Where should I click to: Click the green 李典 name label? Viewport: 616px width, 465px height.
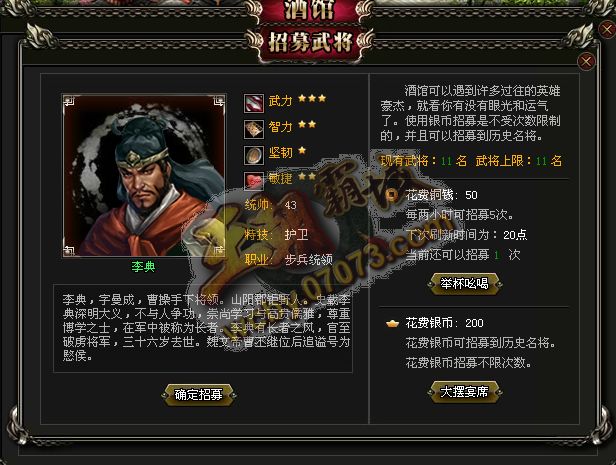[x=143, y=267]
